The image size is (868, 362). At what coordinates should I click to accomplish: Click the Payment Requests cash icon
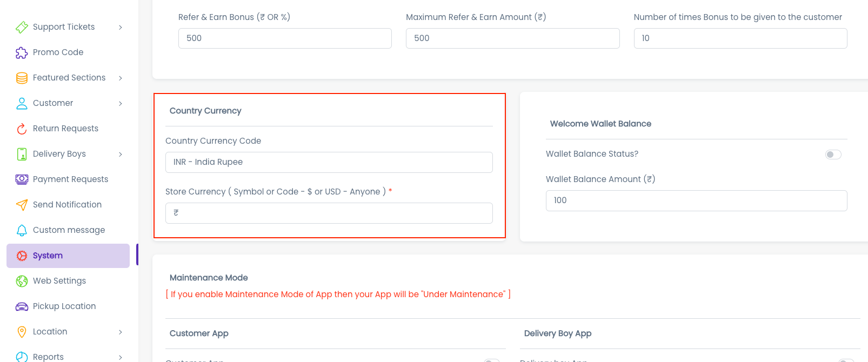22,179
